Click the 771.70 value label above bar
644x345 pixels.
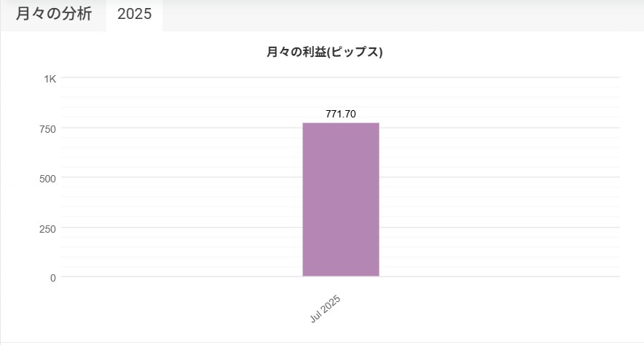click(x=340, y=115)
